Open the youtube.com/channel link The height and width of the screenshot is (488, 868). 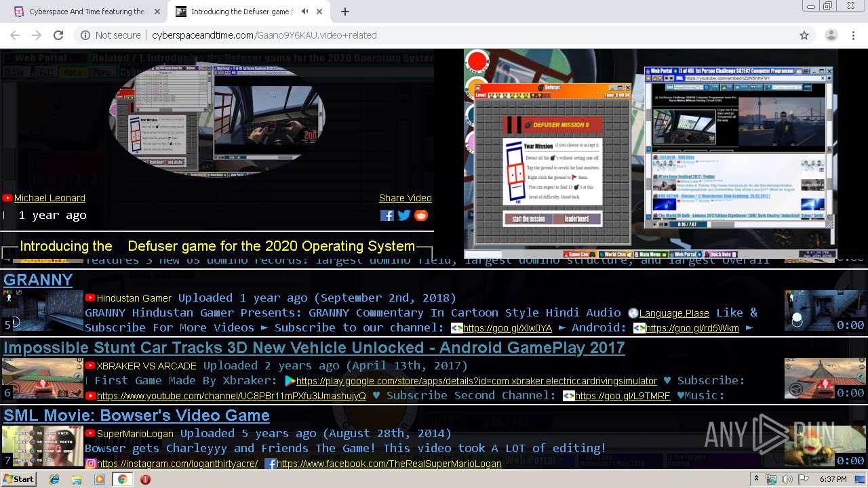pyautogui.click(x=231, y=396)
